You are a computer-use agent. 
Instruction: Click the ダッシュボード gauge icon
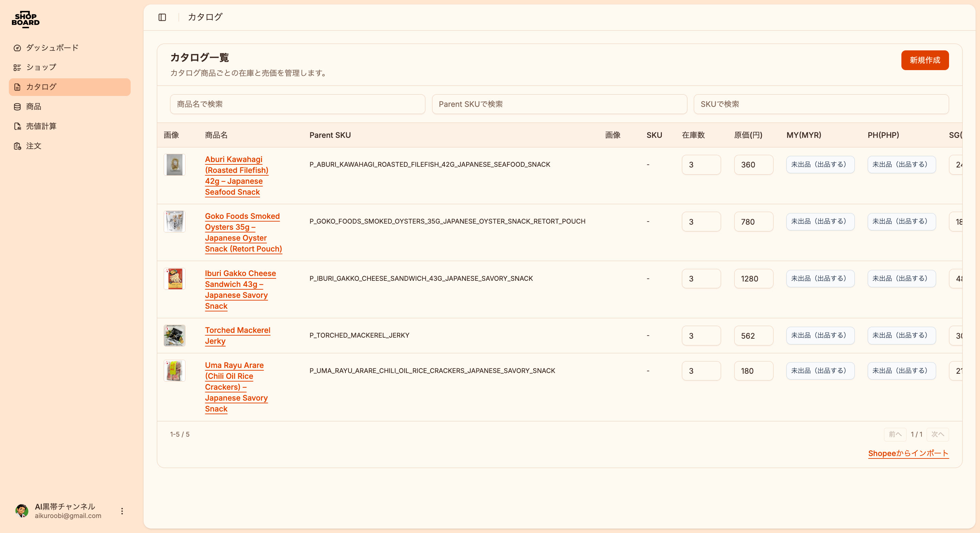pos(17,48)
